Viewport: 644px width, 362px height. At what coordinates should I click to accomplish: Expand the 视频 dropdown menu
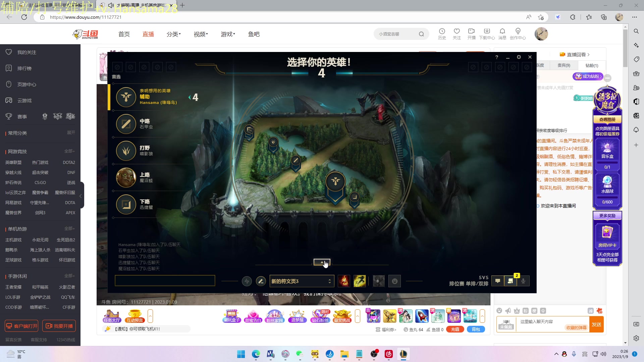coord(201,34)
